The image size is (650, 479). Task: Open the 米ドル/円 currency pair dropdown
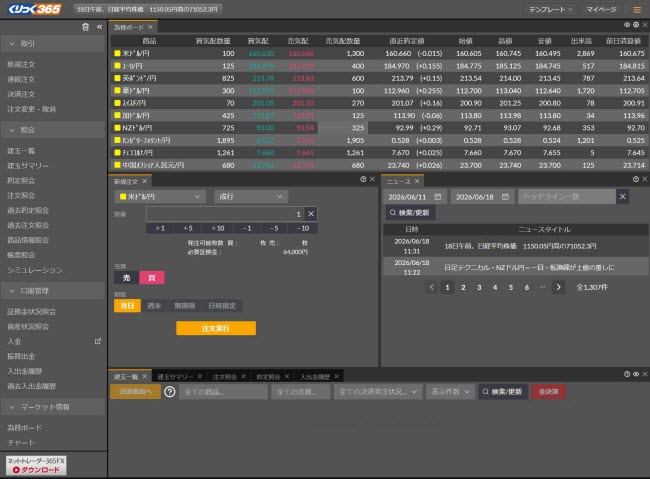click(x=160, y=197)
